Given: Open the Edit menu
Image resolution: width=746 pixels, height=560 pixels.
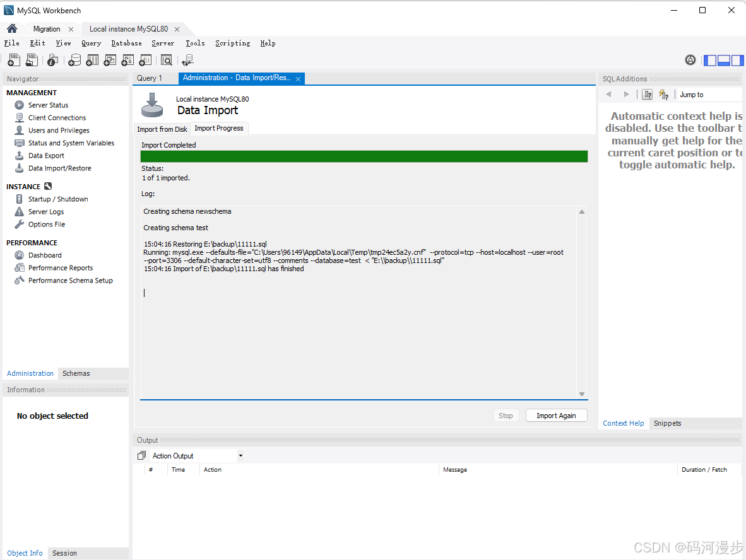Looking at the screenshot, I should coord(38,44).
